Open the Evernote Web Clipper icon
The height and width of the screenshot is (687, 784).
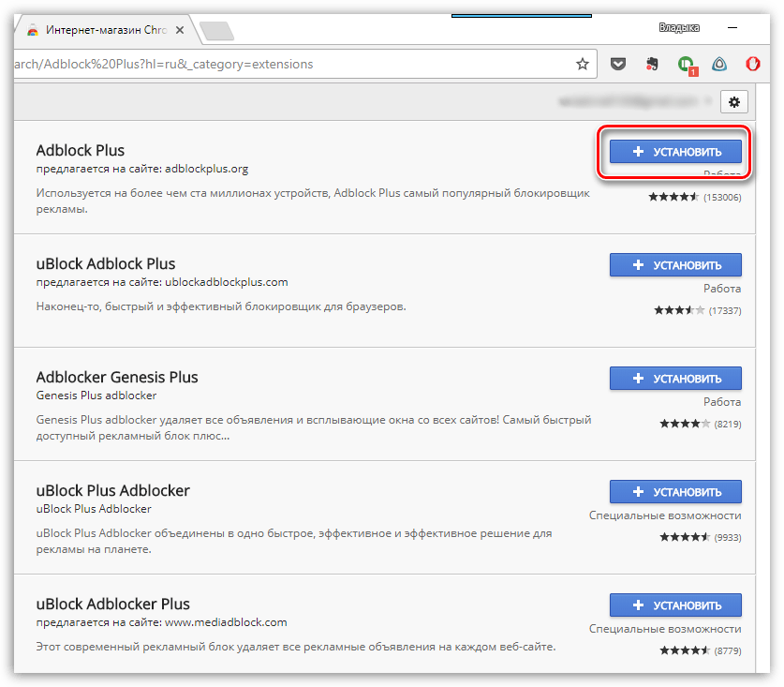pyautogui.click(x=652, y=64)
